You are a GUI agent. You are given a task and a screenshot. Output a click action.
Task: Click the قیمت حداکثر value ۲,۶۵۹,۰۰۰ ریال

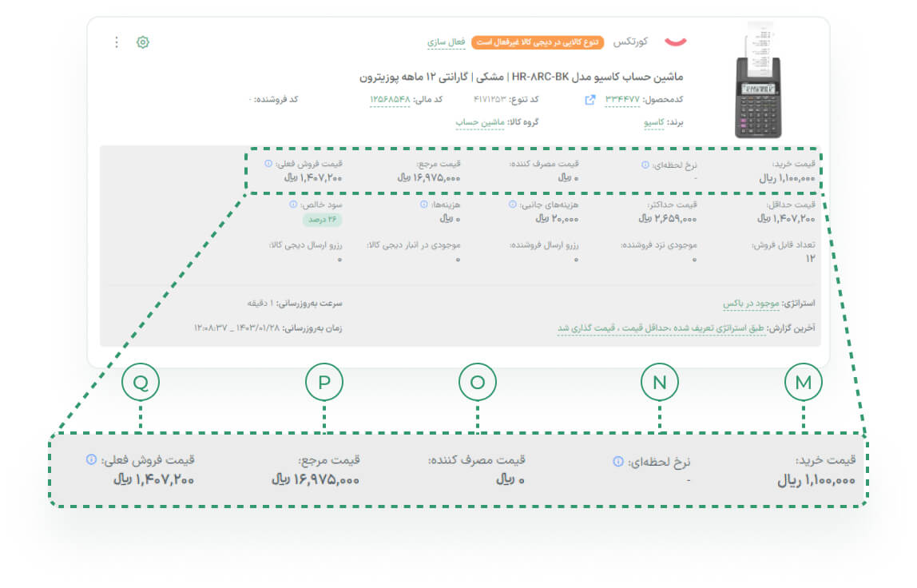pos(667,219)
